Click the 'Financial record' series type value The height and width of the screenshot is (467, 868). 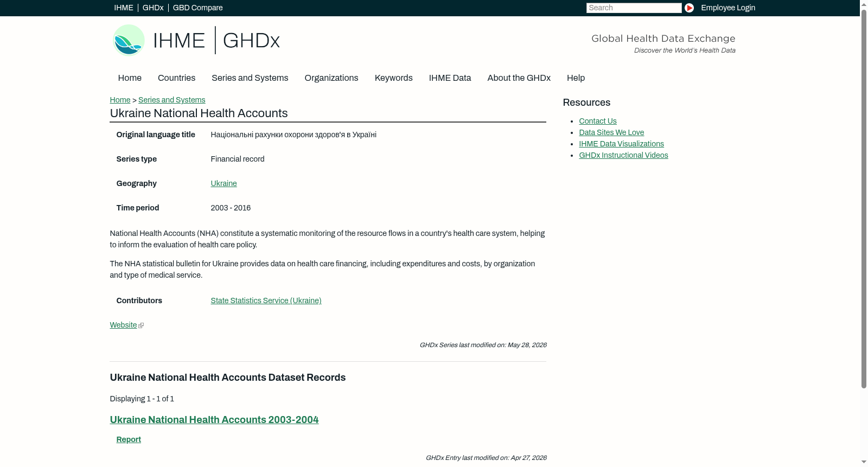[238, 159]
